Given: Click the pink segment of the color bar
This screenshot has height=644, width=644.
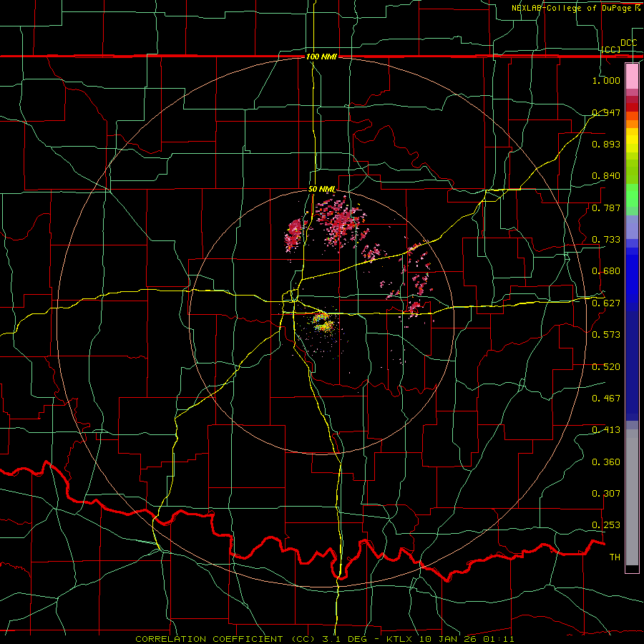Looking at the screenshot, I should click(x=632, y=77).
